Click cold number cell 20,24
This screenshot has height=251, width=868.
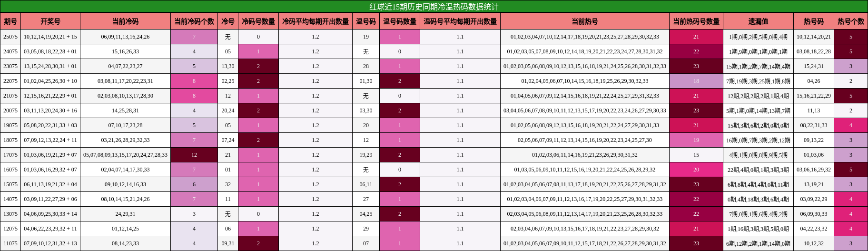[228, 110]
